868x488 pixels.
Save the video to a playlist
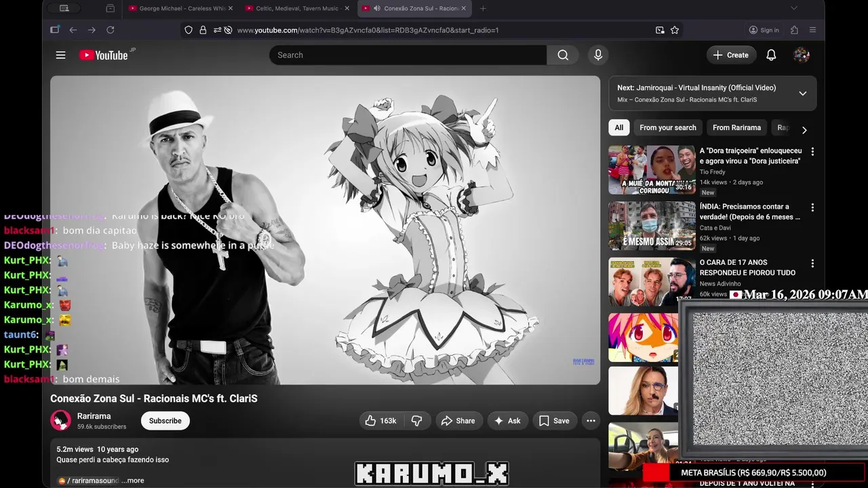coord(555,421)
